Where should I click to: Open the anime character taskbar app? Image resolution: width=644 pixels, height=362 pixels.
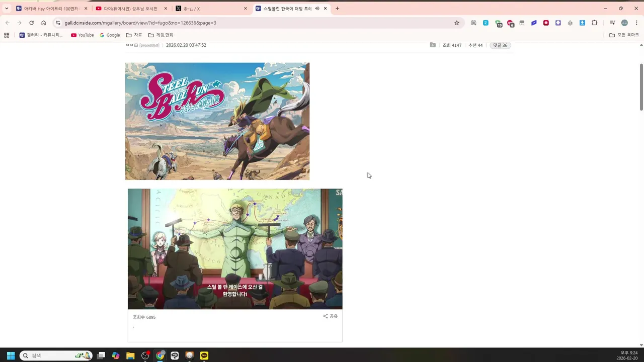(190, 355)
